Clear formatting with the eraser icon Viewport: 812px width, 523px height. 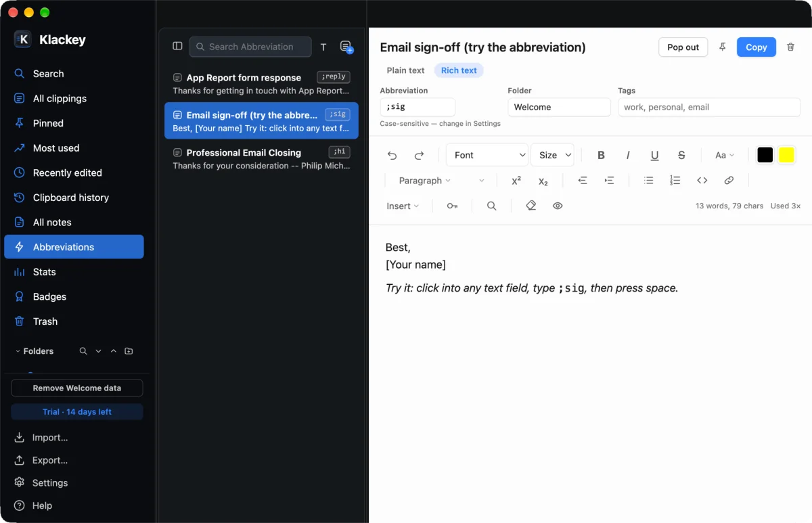click(x=531, y=206)
